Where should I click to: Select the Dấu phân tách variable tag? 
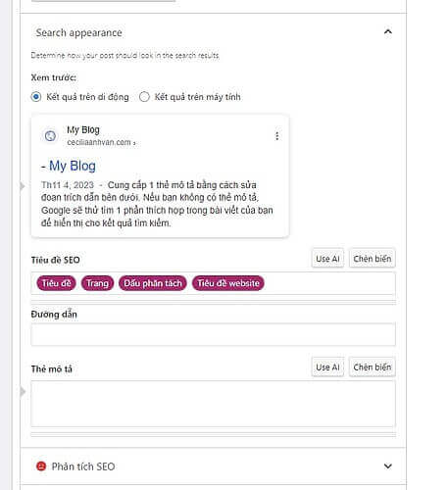point(153,283)
